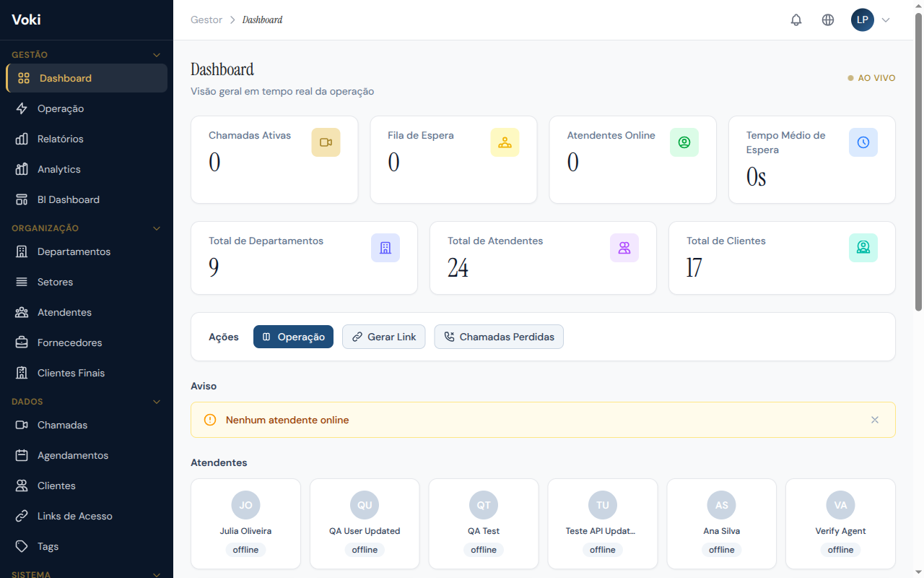Click the language globe icon
Viewport: 924px width, 578px height.
point(828,20)
